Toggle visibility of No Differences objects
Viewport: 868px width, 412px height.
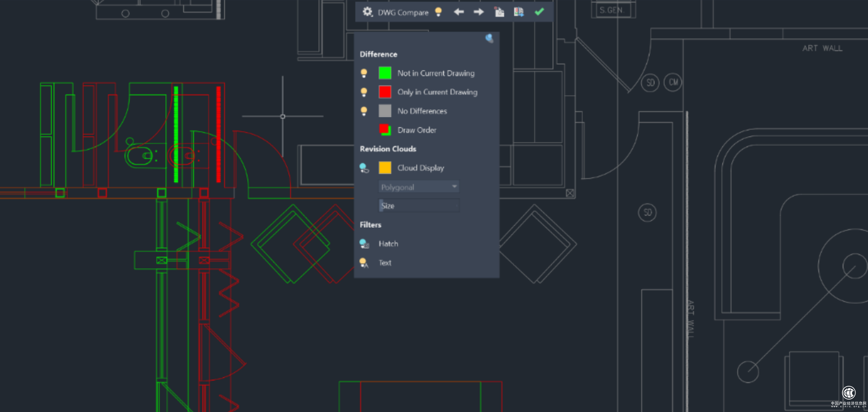364,111
